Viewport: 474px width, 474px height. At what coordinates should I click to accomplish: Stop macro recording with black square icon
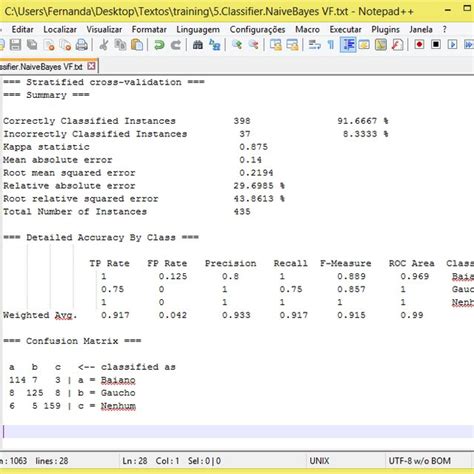(x=436, y=45)
